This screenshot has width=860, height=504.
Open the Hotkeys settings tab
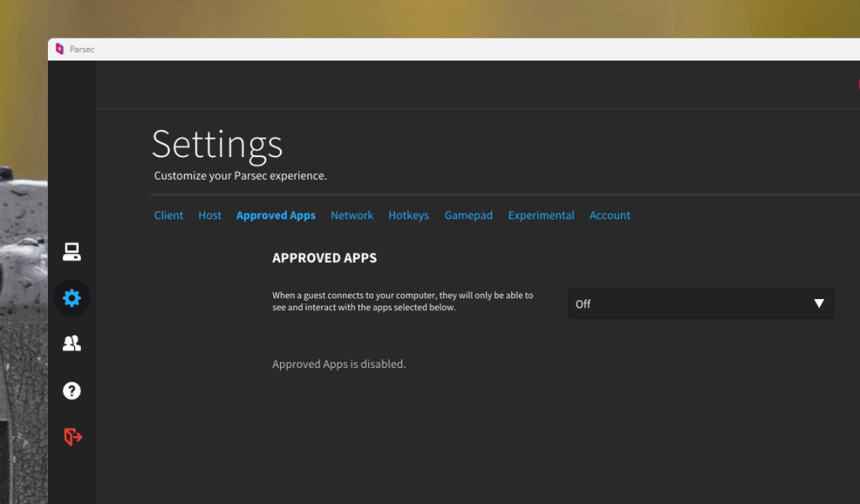tap(409, 215)
